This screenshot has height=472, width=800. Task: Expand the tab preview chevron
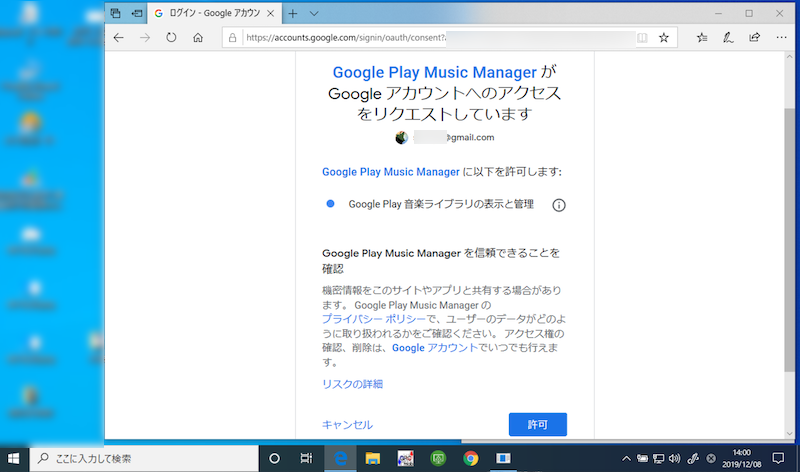click(314, 14)
